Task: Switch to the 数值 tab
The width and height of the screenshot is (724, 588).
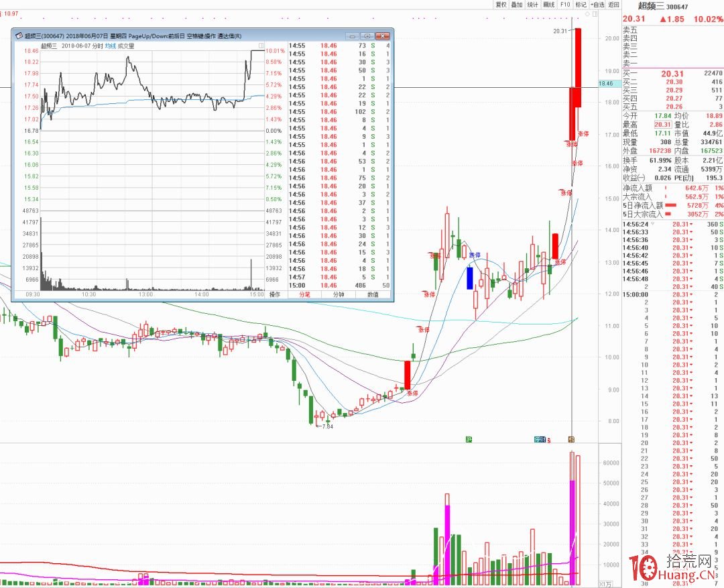Action: pyautogui.click(x=373, y=294)
